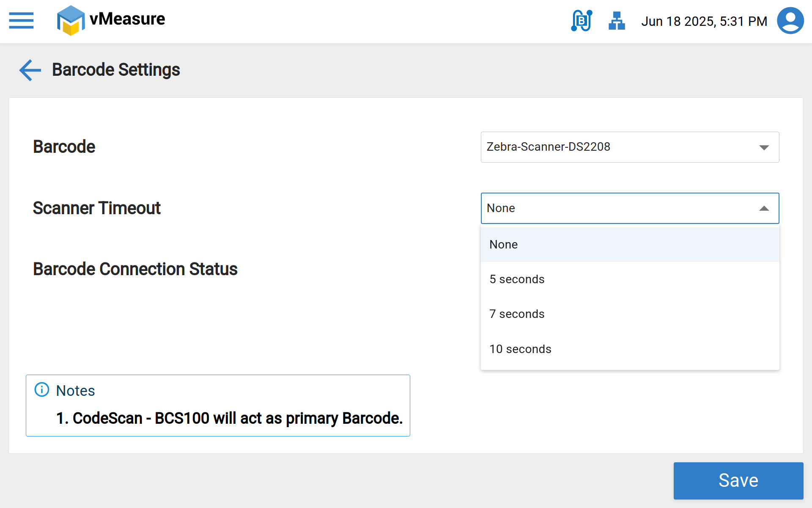The height and width of the screenshot is (508, 812).
Task: Collapse the Scanner Timeout dropdown arrow
Action: (764, 208)
